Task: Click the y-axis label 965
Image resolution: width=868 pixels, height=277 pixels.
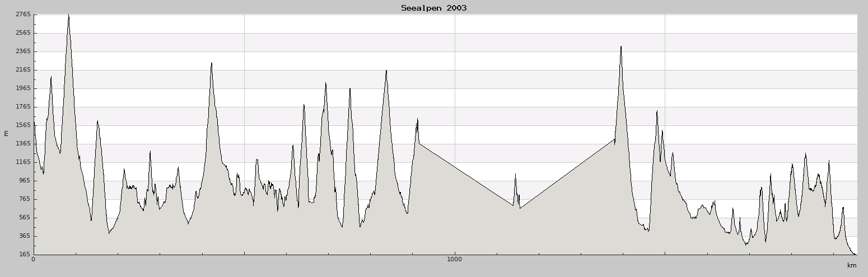Action: [25, 181]
